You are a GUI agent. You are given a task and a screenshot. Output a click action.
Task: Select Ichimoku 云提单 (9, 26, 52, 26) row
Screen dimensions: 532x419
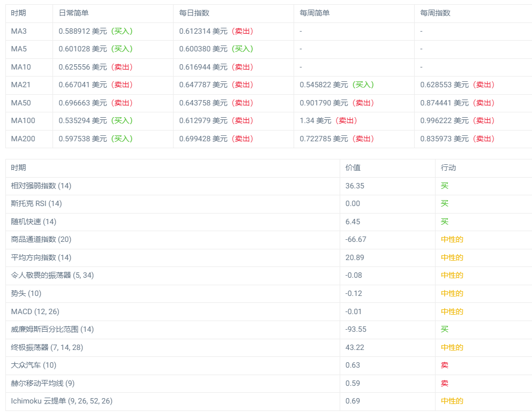tap(269, 401)
